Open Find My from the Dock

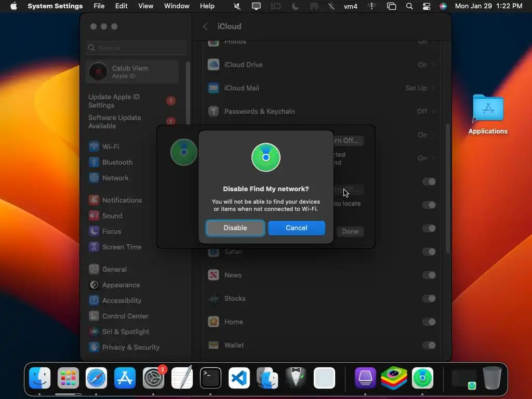click(422, 378)
